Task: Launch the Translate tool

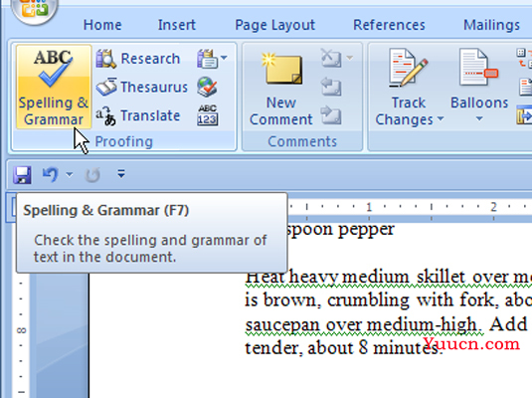Action: (138, 115)
